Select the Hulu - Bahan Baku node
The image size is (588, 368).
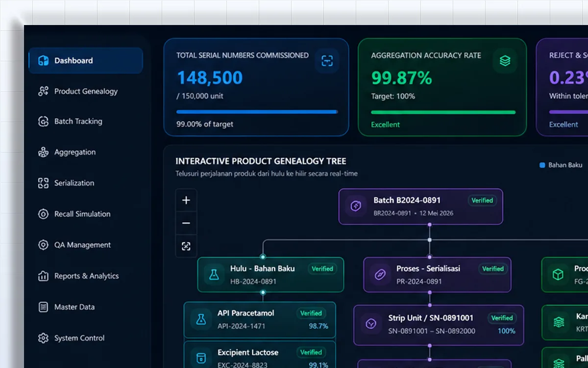pyautogui.click(x=270, y=275)
